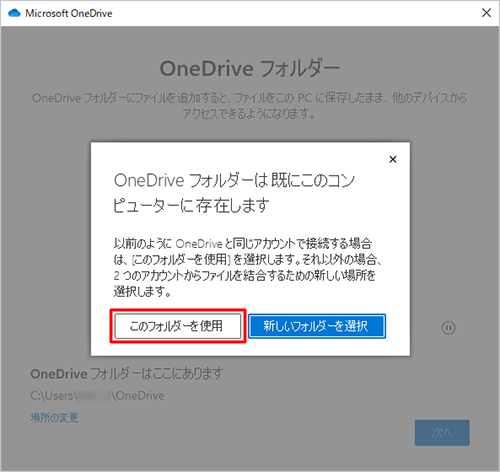
Task: Click the 場所の変更 link
Action: [x=54, y=417]
